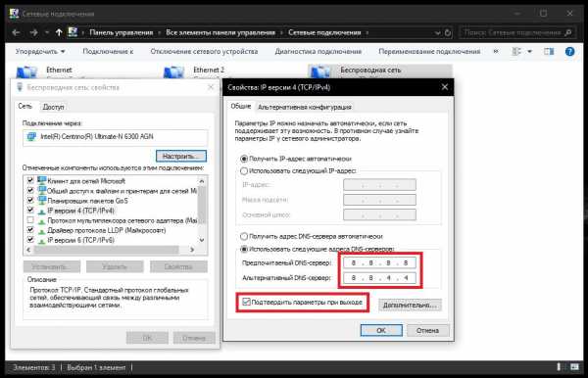Click the Up one level arrow
The height and width of the screenshot is (378, 588).
click(x=59, y=32)
